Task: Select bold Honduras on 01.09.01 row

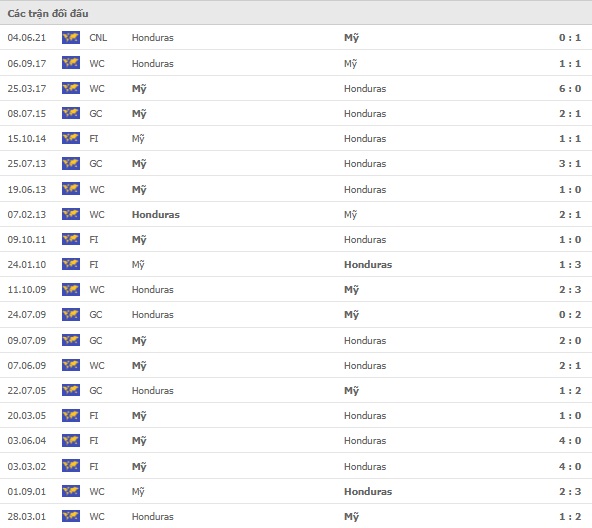Action: click(368, 491)
